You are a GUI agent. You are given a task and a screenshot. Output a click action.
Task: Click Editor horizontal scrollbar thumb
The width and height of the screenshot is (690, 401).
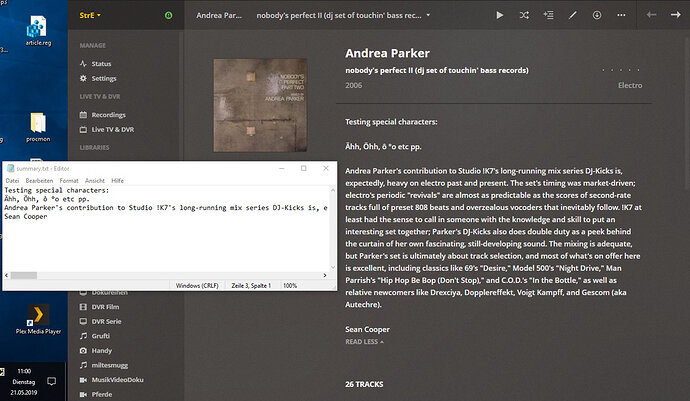point(24,275)
